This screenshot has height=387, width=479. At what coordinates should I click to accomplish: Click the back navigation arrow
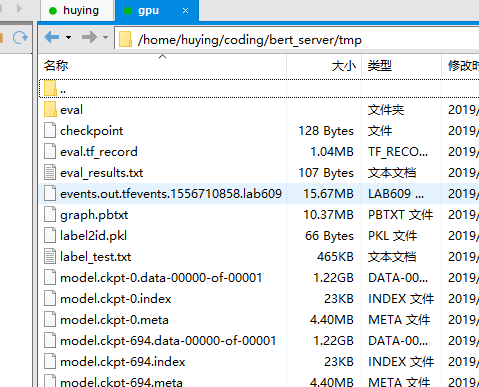(x=52, y=37)
